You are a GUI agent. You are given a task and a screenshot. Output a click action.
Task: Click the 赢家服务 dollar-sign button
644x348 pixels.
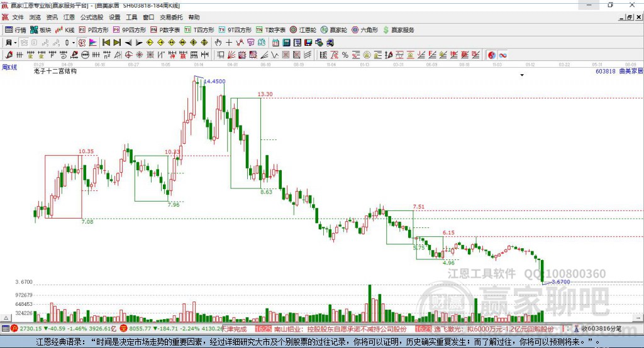(x=398, y=30)
